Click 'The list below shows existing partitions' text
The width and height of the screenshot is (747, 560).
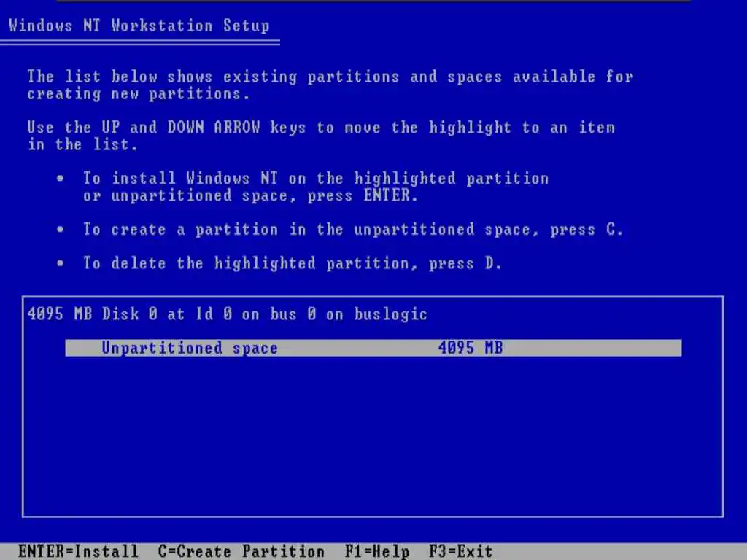tap(330, 77)
